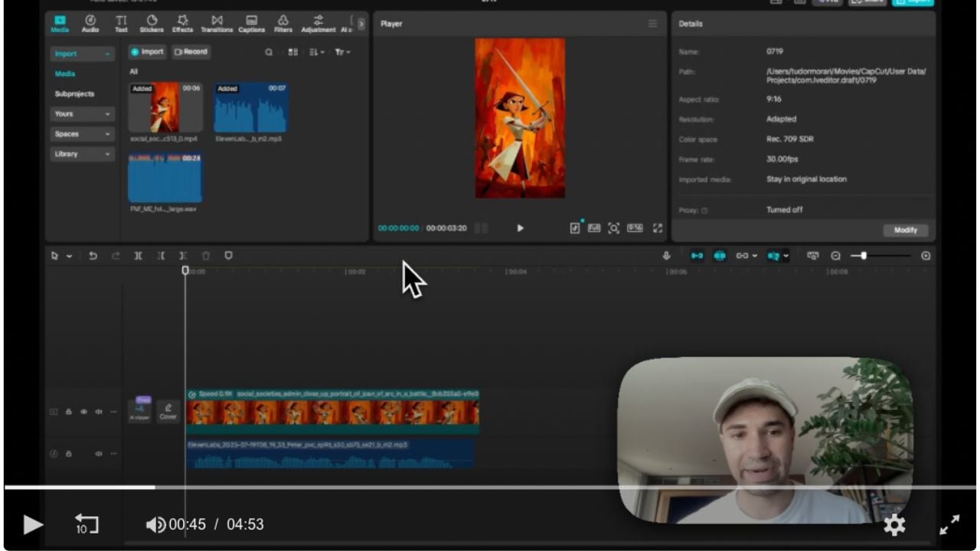The height and width of the screenshot is (551, 980).
Task: Open the media sort dropdown
Action: tap(316, 52)
